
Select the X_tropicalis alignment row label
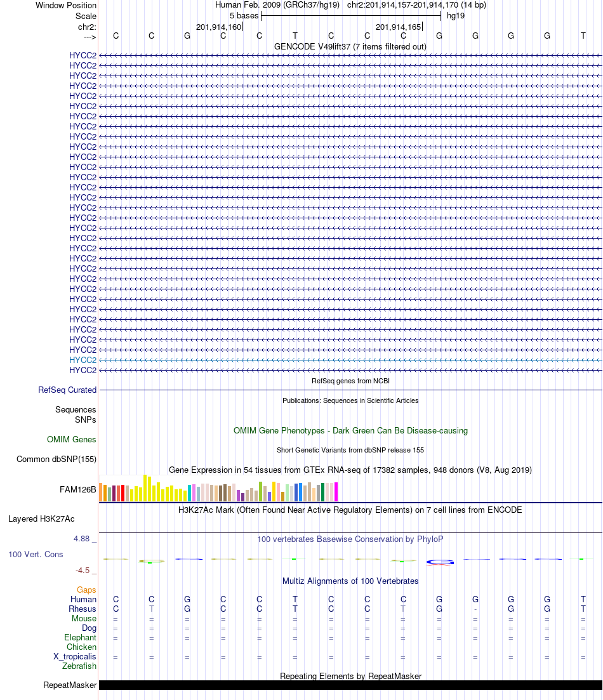[x=75, y=656]
